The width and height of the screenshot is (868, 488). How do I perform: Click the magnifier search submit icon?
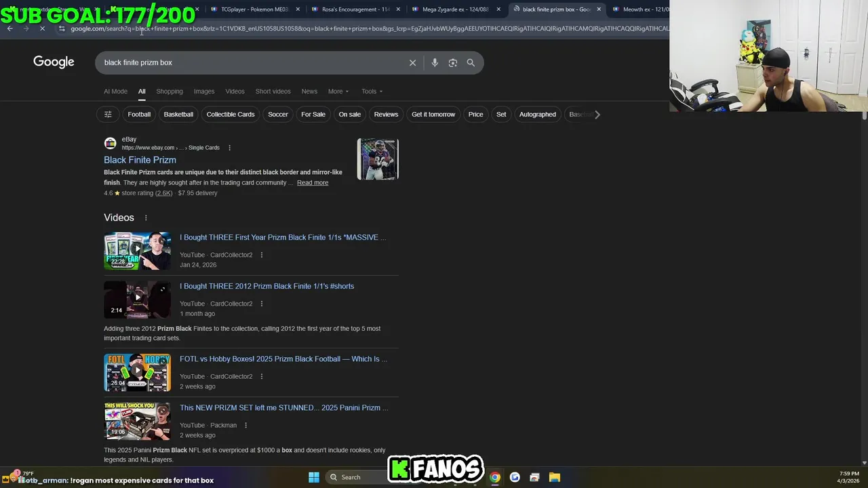coord(471,62)
